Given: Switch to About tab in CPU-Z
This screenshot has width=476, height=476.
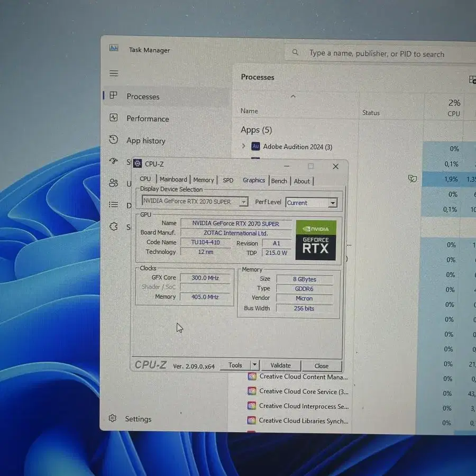Looking at the screenshot, I should pyautogui.click(x=302, y=181).
